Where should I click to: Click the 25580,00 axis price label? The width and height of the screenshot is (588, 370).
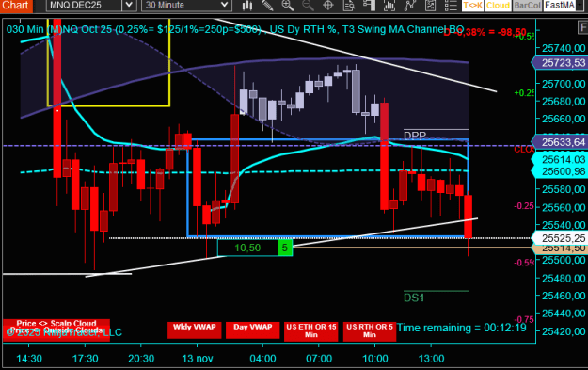[564, 189]
